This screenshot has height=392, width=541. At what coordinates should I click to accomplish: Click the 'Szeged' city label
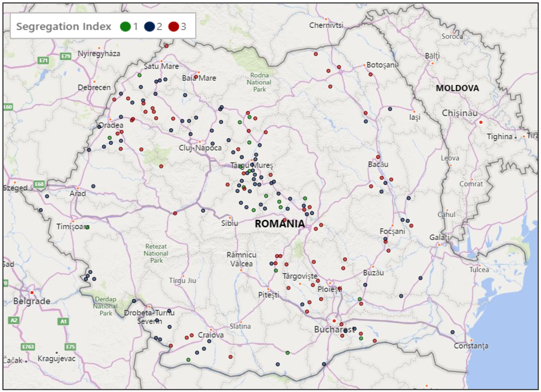15,188
